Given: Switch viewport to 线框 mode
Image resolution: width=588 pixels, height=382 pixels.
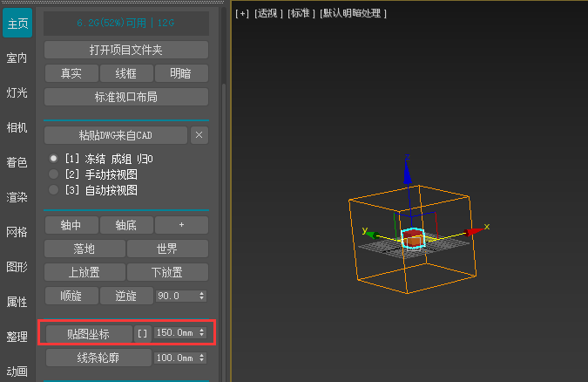Looking at the screenshot, I should click(126, 73).
